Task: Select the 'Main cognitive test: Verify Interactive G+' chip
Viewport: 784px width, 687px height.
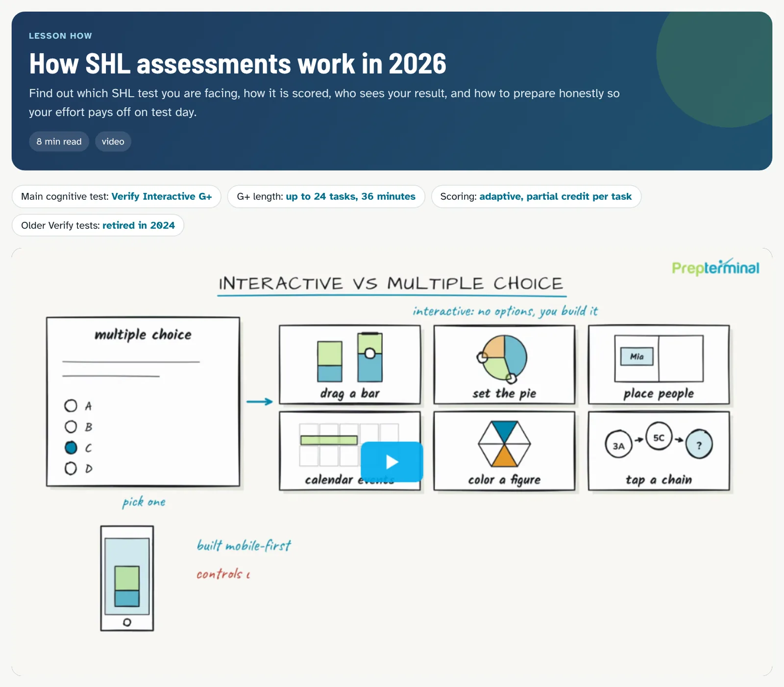Action: click(117, 196)
